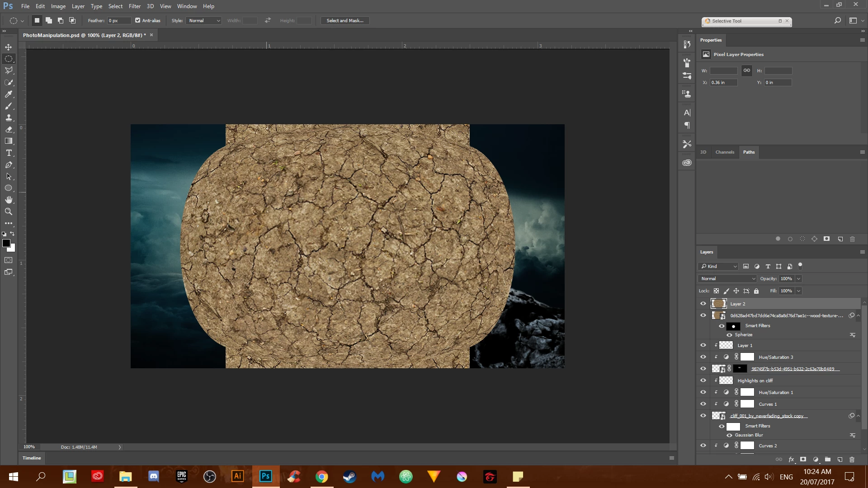Select the Eyedropper tool
868x488 pixels.
(x=9, y=94)
